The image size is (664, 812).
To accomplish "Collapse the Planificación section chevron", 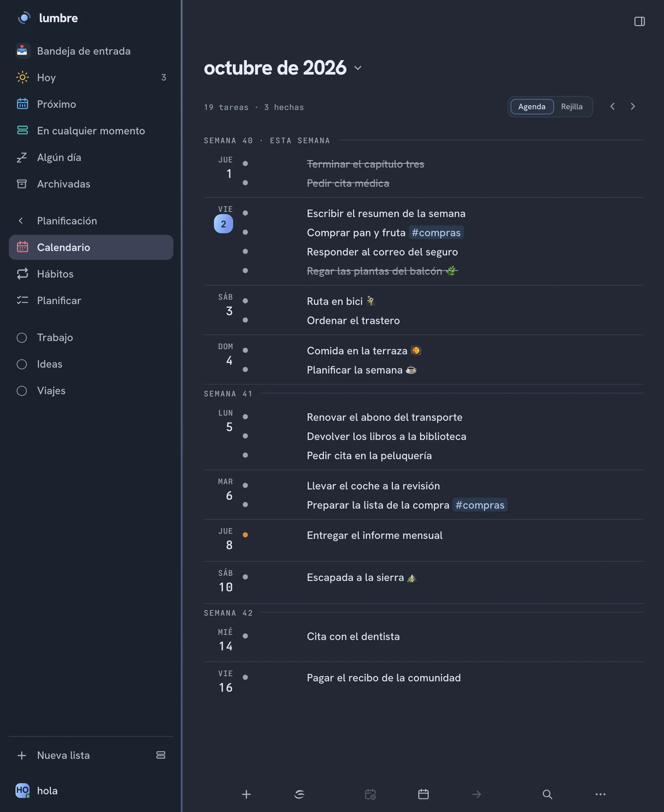I will coord(21,221).
